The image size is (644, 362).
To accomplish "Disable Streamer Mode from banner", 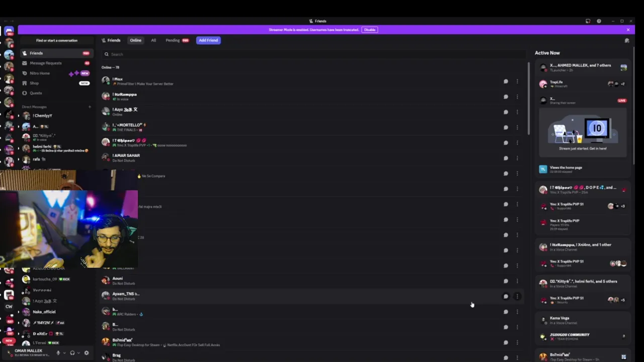I will tap(370, 30).
